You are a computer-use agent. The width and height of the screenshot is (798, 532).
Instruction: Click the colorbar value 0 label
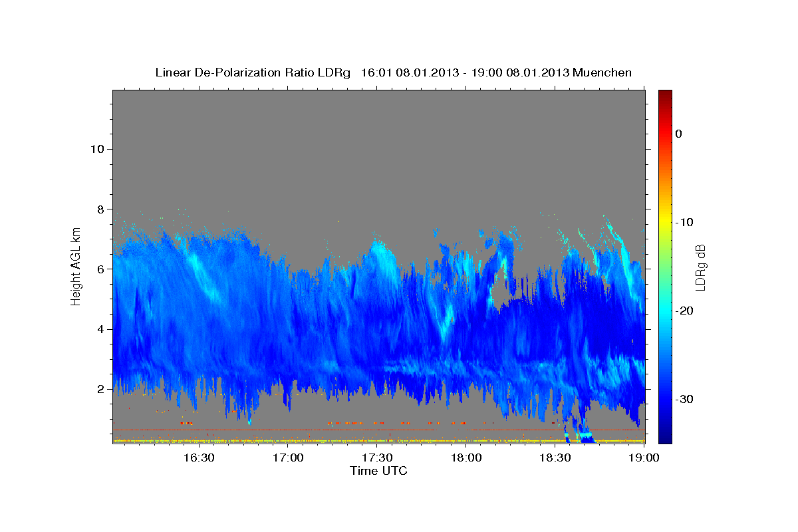point(678,134)
